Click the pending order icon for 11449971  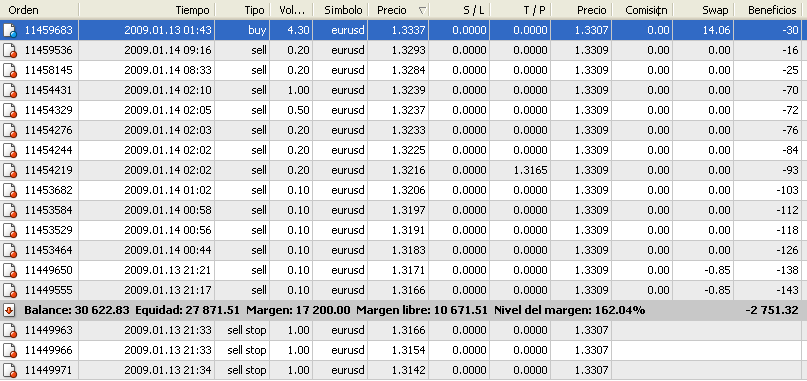[x=10, y=370]
